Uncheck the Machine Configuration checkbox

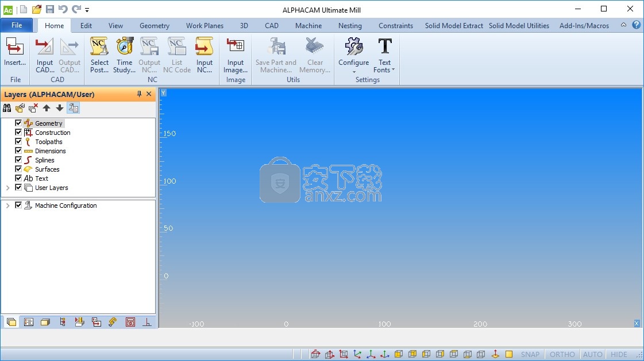18,205
